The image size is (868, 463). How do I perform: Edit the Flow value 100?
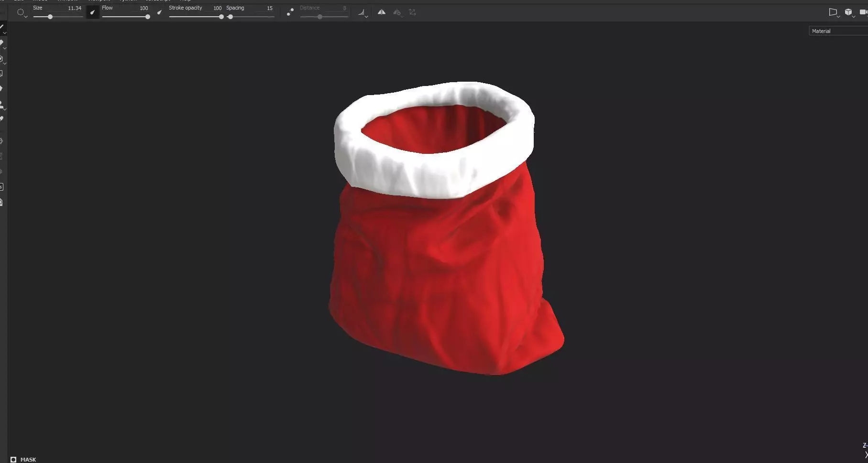coord(143,8)
